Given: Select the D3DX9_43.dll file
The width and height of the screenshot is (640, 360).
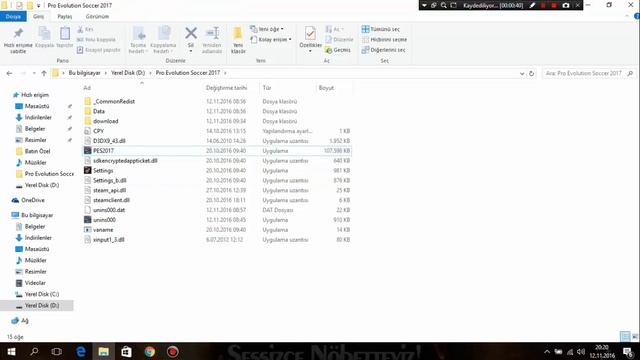Looking at the screenshot, I should (x=216, y=141).
